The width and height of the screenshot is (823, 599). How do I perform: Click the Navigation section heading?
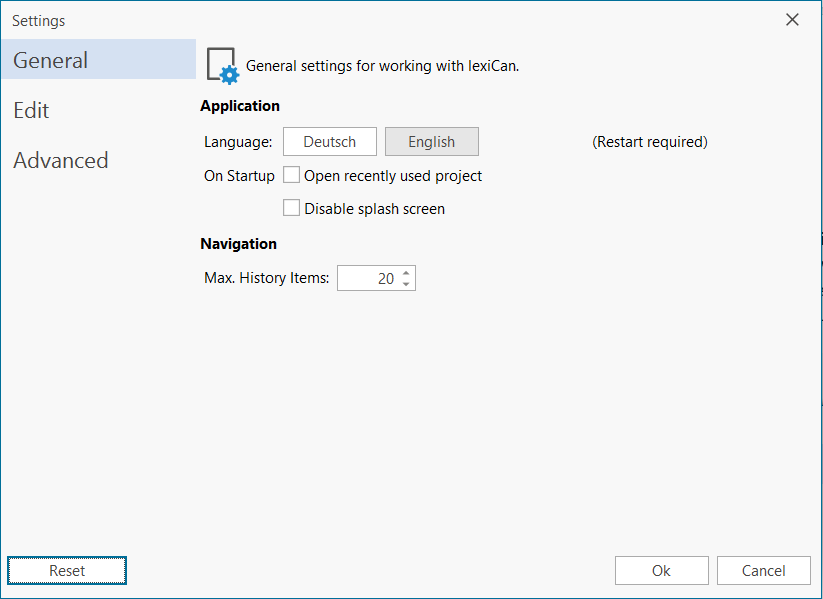tap(238, 243)
